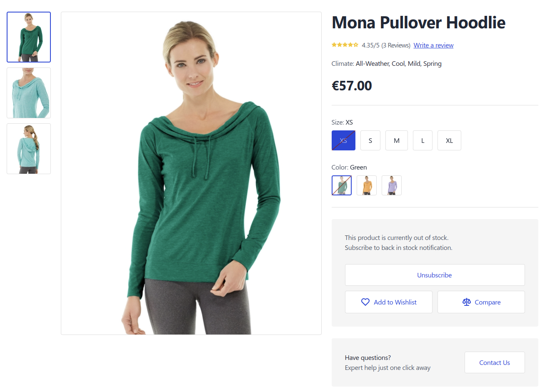Image resolution: width=545 pixels, height=392 pixels.
Task: Choose the purple color swatch
Action: [392, 185]
